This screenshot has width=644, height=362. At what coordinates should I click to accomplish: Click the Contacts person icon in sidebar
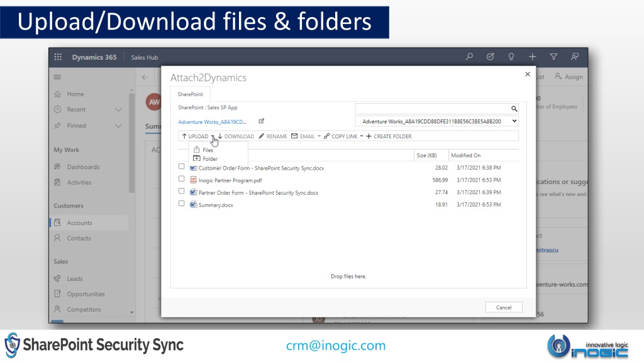pyautogui.click(x=57, y=238)
